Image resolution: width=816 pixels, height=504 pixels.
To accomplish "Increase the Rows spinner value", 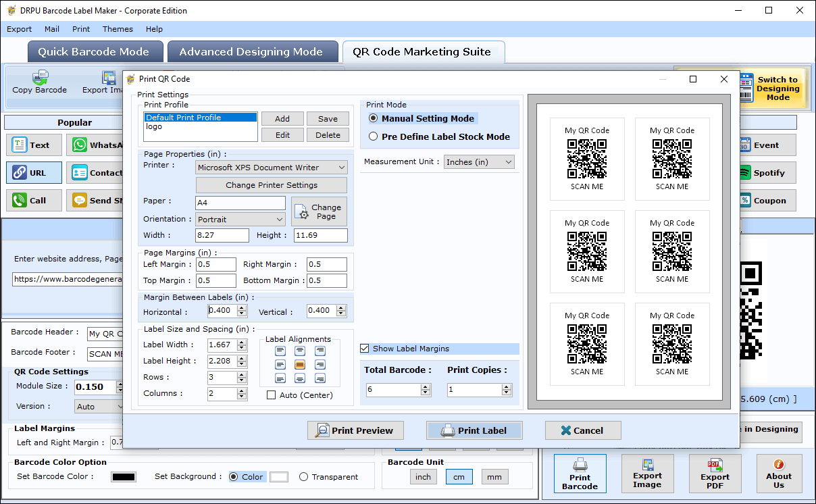I will (x=243, y=374).
